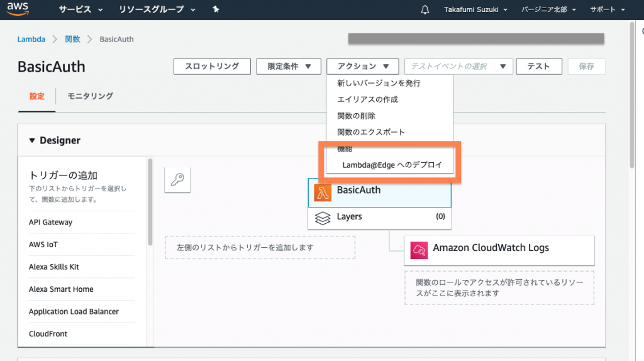Click the Amazon CloudWatch Logs icon
This screenshot has width=644, height=361.
coord(419,250)
